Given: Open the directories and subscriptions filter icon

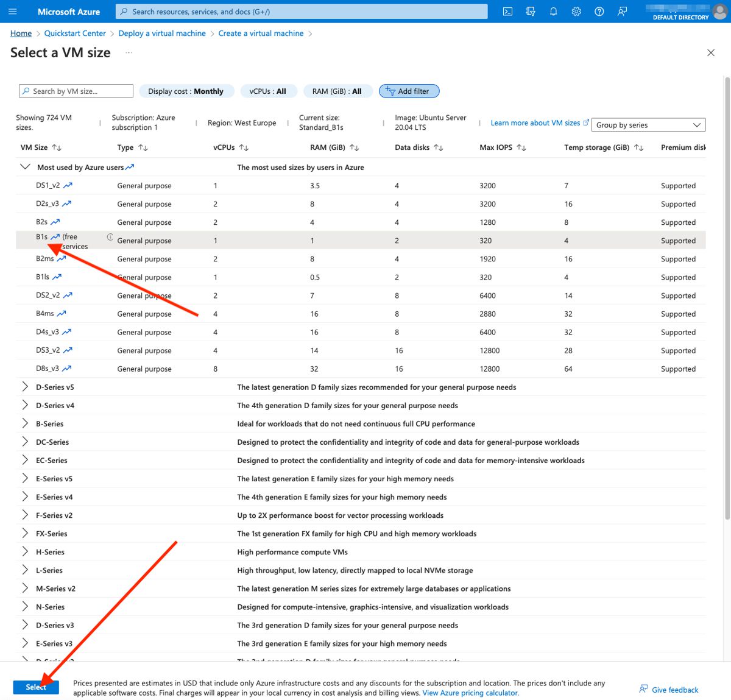Looking at the screenshot, I should coord(531,12).
